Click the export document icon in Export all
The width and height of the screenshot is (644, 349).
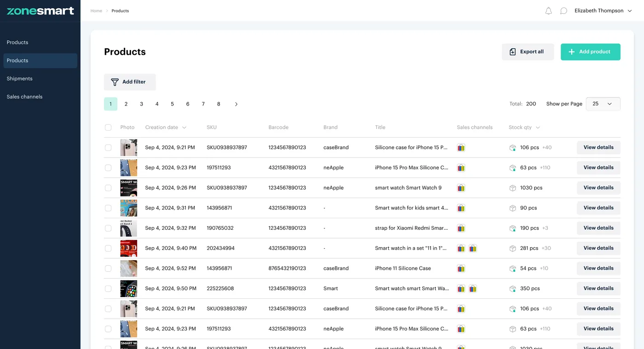click(x=512, y=52)
